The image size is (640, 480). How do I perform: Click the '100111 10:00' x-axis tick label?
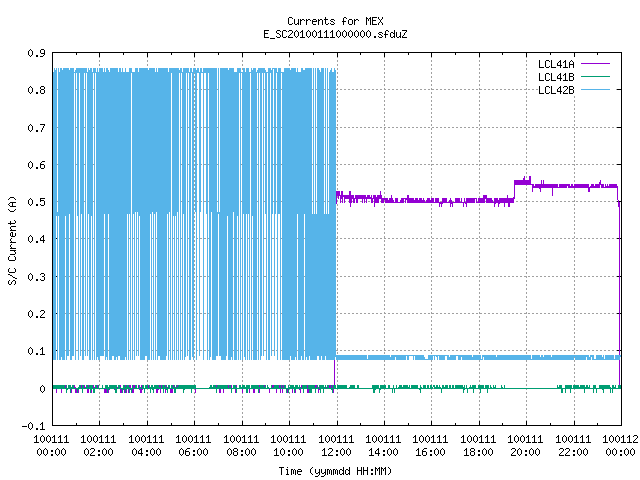288,446
